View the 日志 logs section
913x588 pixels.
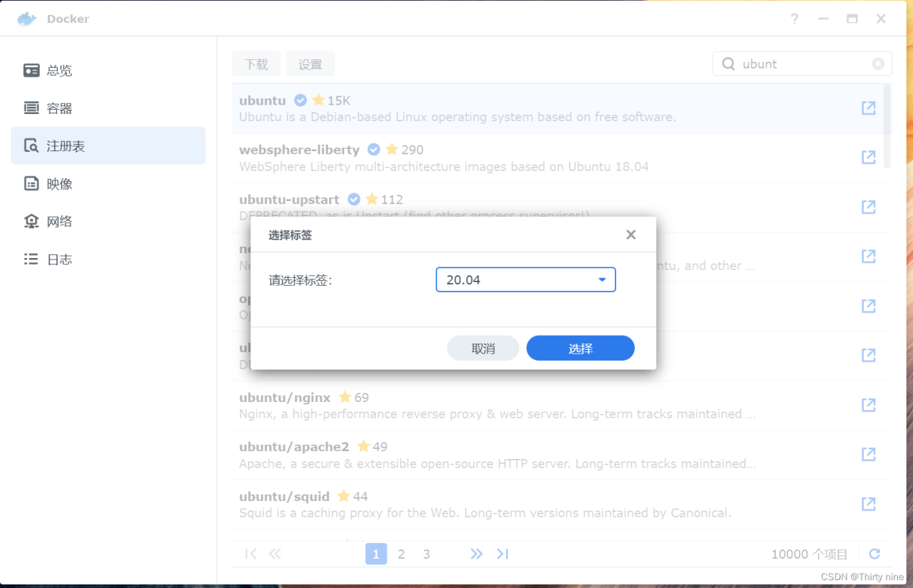59,259
